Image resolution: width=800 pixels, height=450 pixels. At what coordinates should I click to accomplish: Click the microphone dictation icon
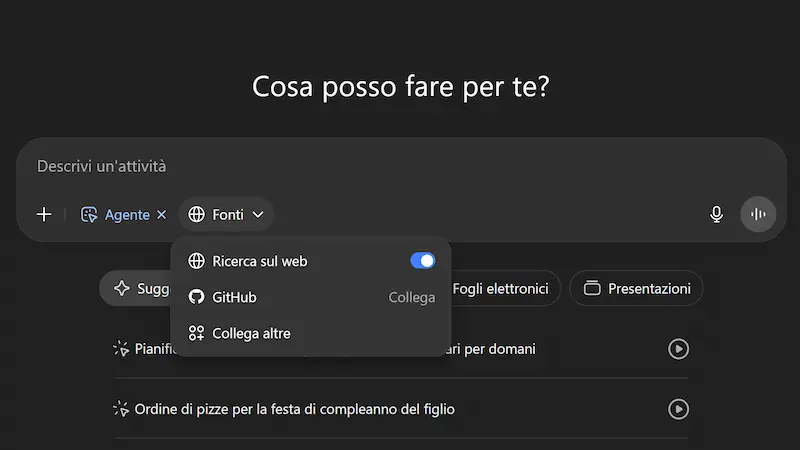point(716,214)
